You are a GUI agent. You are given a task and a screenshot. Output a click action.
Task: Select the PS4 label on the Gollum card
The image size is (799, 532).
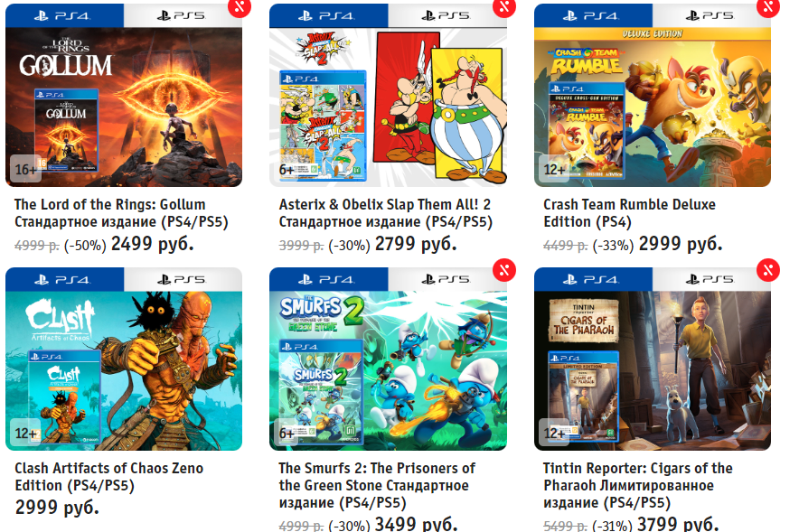pos(64,15)
